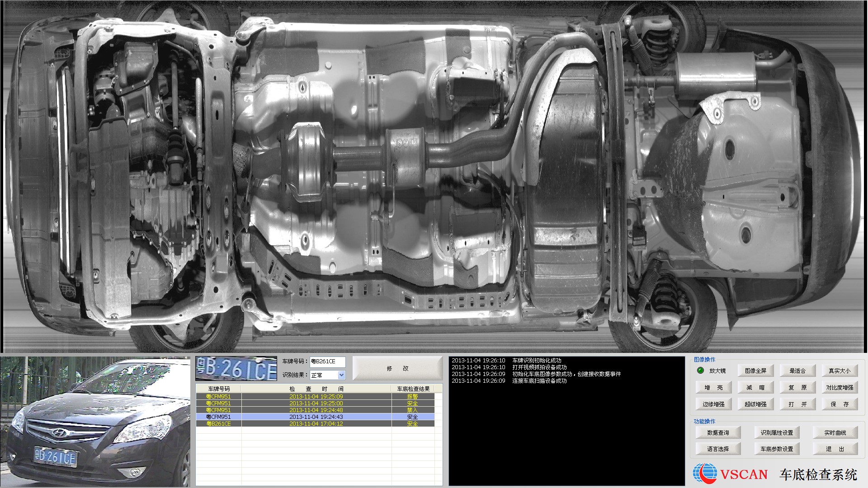The image size is (868, 488).
Task: Click the 车牌号码 plate number input field
Action: point(327,361)
